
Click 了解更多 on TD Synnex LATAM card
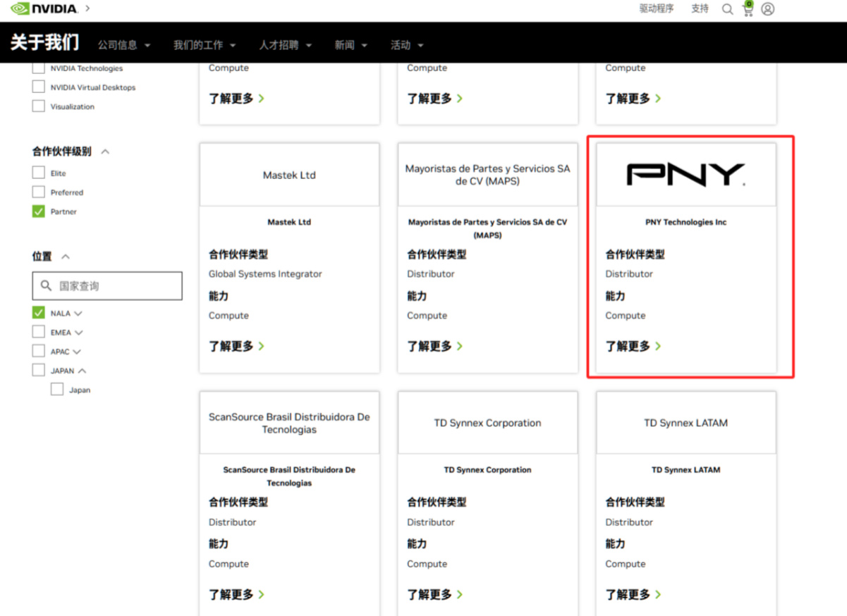[633, 594]
